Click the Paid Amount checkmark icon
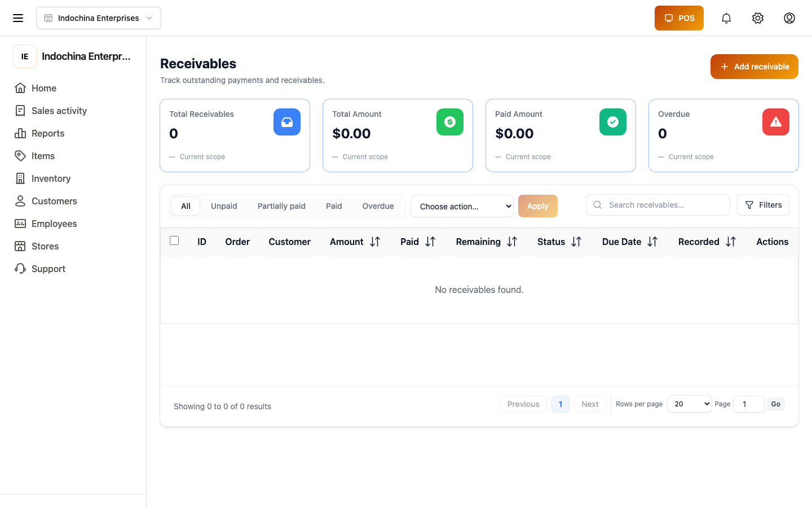 613,122
